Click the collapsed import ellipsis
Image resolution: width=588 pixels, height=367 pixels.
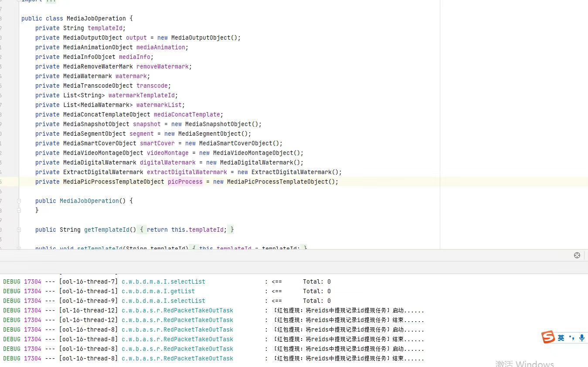[x=51, y=1]
